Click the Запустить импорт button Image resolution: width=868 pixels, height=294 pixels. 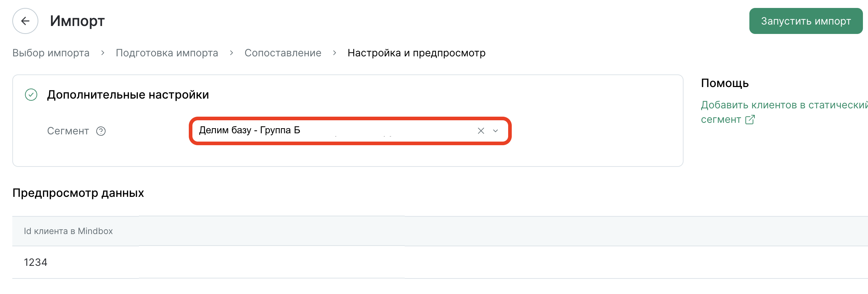pyautogui.click(x=806, y=21)
